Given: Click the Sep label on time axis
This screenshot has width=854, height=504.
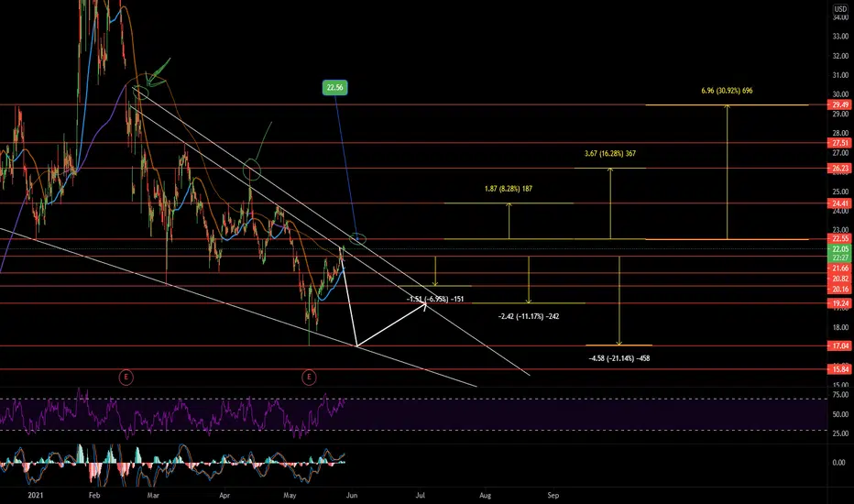Looking at the screenshot, I should pyautogui.click(x=553, y=495).
